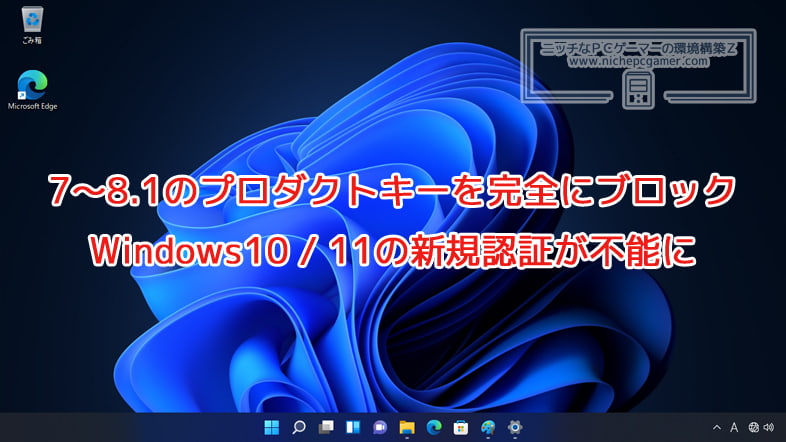This screenshot has width=786, height=442.
Task: Open File Explorer from taskbar
Action: pos(407,427)
